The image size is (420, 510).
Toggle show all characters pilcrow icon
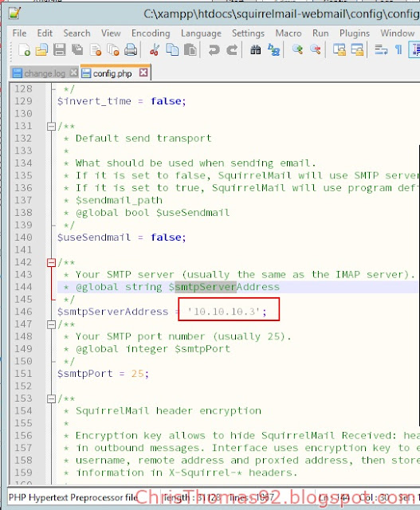[398, 49]
